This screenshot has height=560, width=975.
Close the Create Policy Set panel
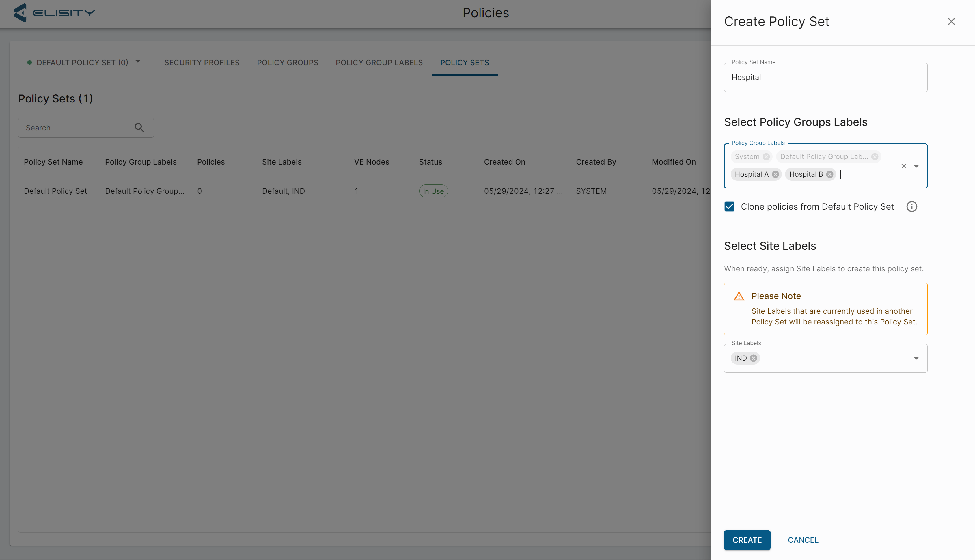[951, 22]
